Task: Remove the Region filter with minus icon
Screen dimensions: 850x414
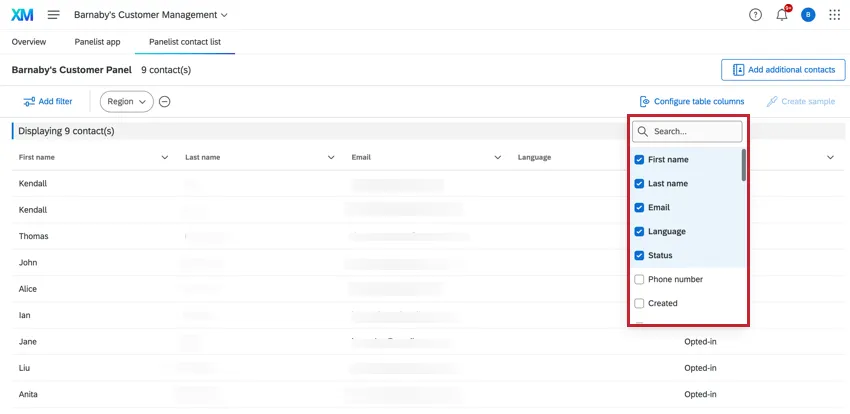Action: pyautogui.click(x=165, y=101)
